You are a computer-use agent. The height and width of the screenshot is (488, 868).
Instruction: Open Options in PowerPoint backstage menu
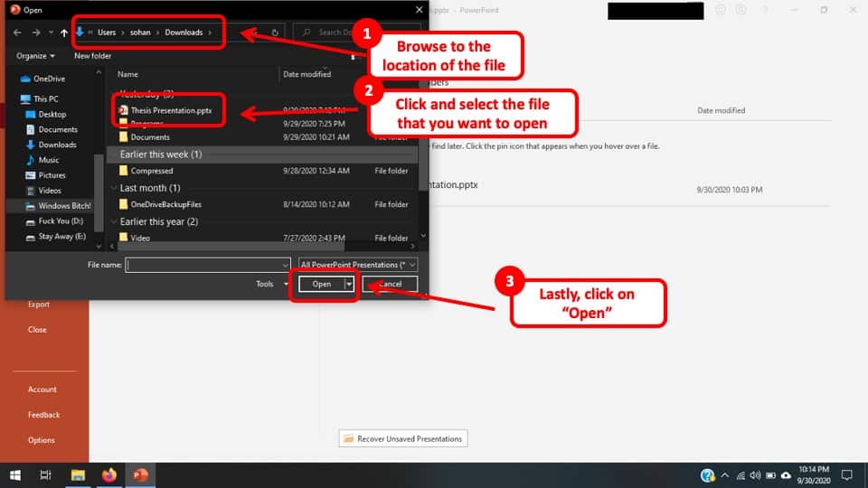point(42,440)
